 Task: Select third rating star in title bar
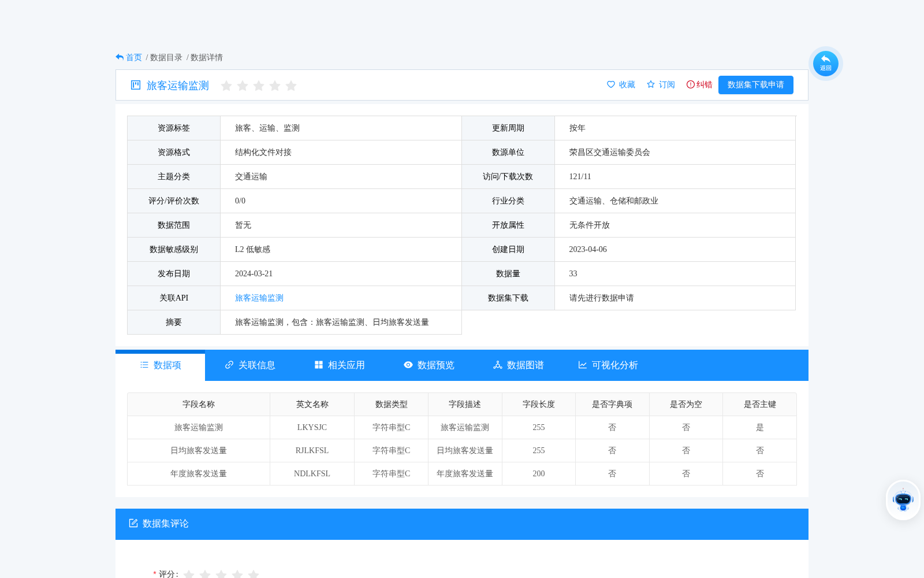pos(259,86)
